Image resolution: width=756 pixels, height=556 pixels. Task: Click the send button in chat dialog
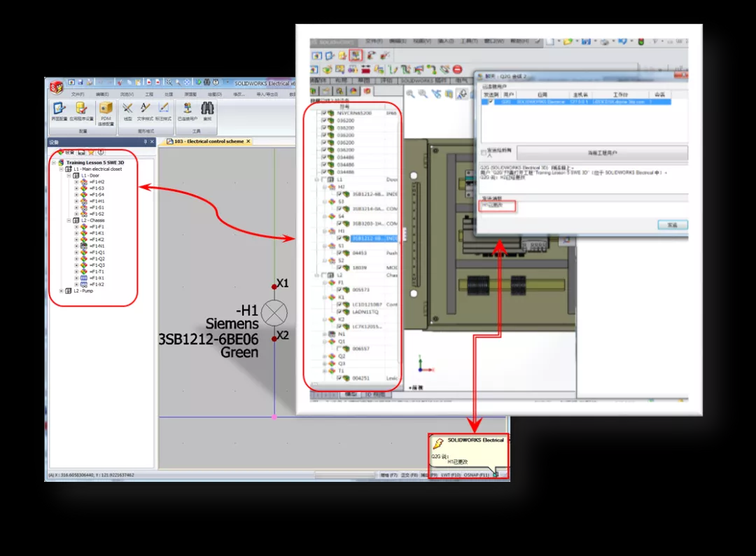pyautogui.click(x=672, y=225)
